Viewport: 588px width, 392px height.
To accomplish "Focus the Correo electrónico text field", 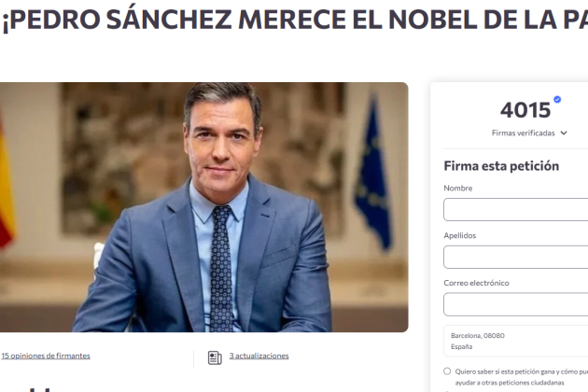I will pyautogui.click(x=515, y=304).
